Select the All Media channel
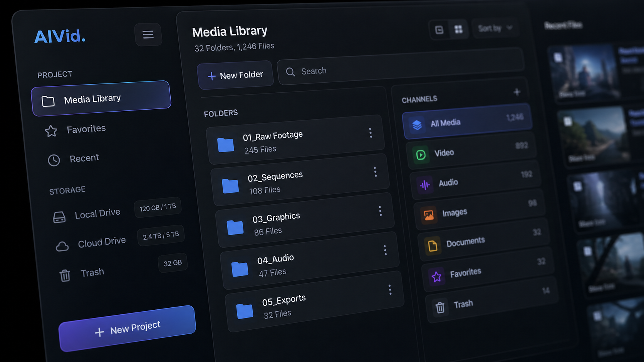Image resolution: width=644 pixels, height=362 pixels. 467,122
